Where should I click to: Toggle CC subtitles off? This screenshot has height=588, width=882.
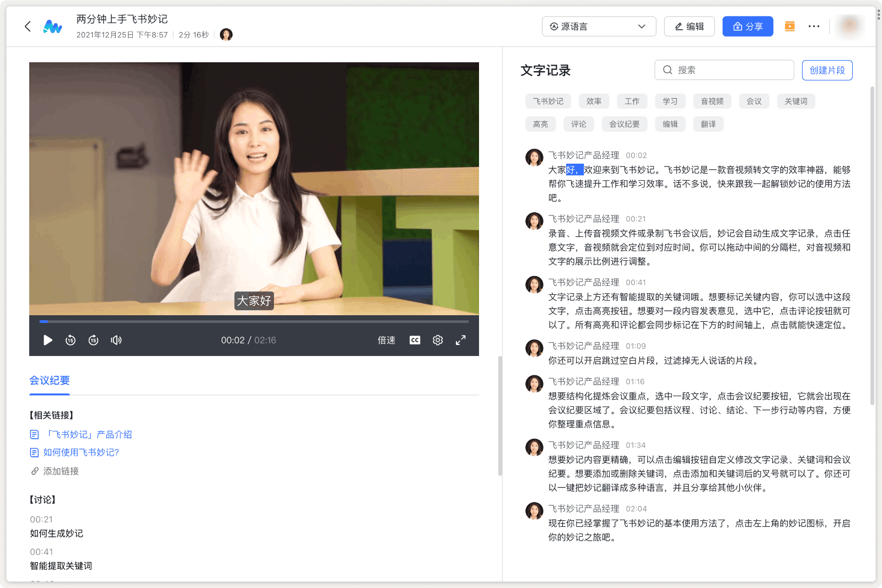click(x=414, y=340)
